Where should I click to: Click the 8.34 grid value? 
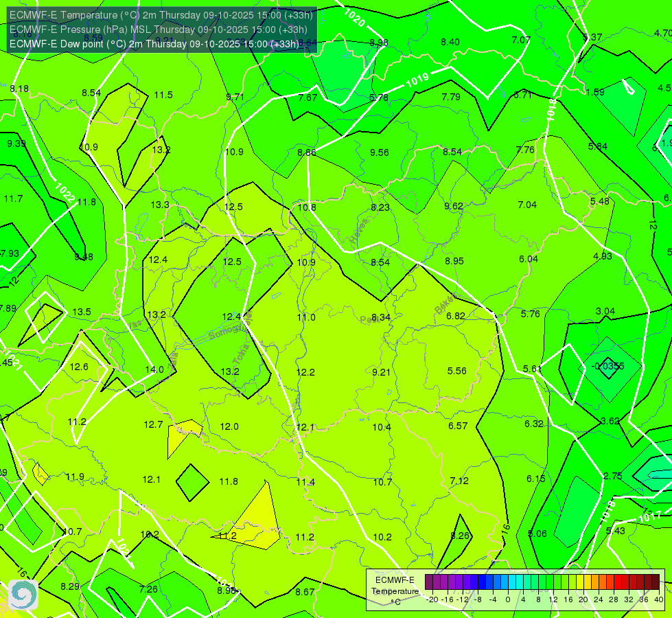(x=380, y=317)
